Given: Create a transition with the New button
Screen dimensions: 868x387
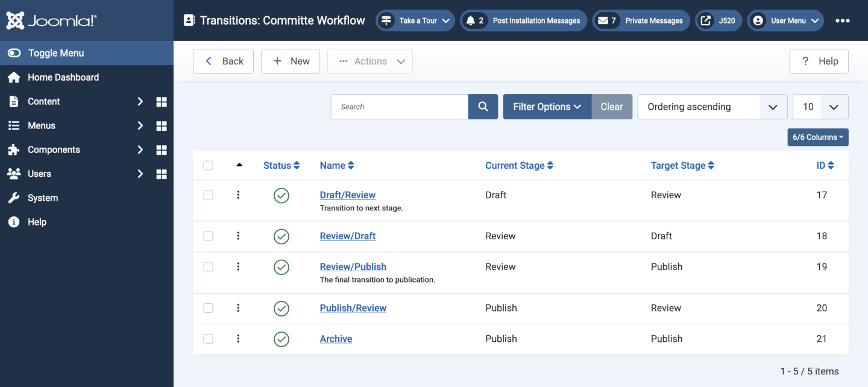Looking at the screenshot, I should pyautogui.click(x=290, y=61).
